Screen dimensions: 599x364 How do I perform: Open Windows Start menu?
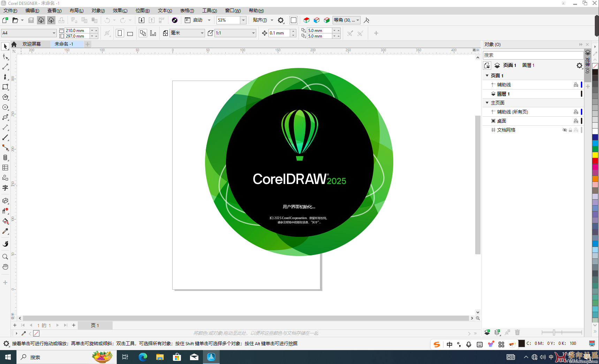tap(8, 357)
